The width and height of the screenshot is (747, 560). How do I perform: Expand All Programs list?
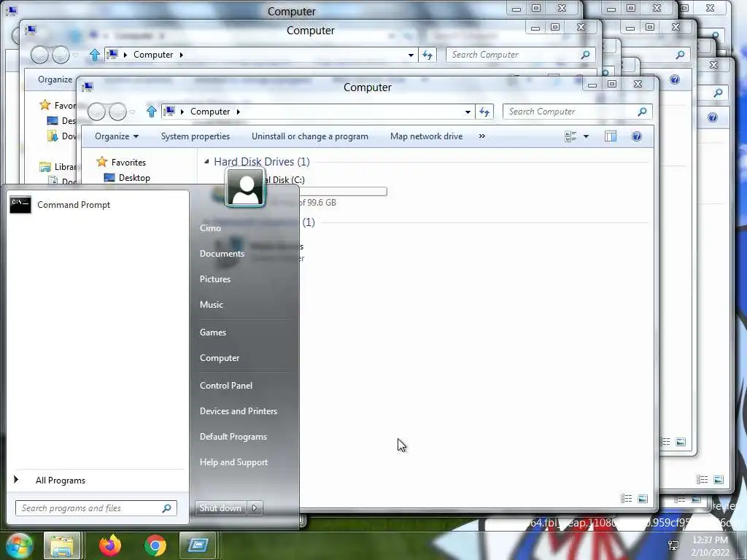tap(60, 481)
